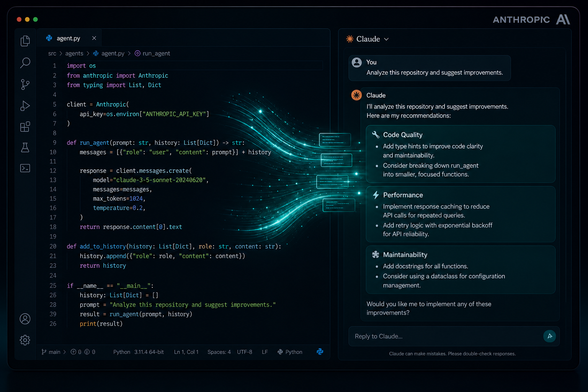Click the Claude starburst logo in header

point(350,39)
